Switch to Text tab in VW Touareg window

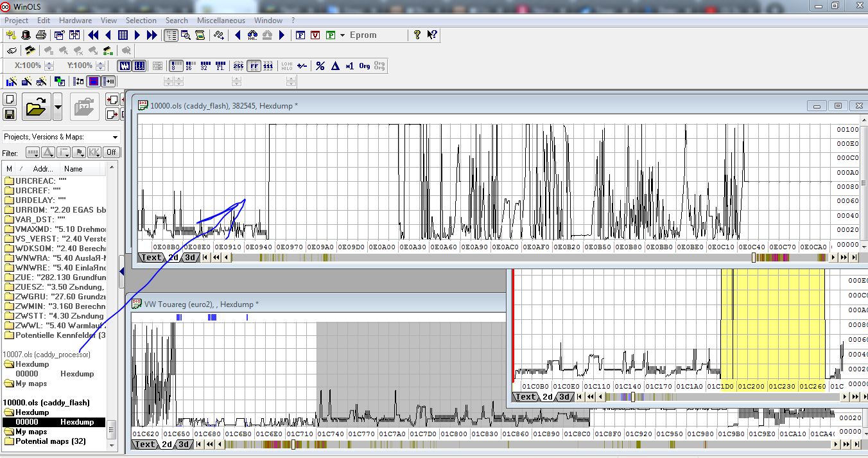pos(145,445)
